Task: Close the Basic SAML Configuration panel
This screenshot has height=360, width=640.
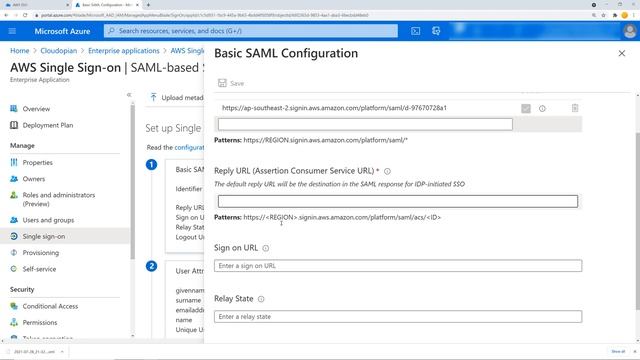Action: pos(622,53)
